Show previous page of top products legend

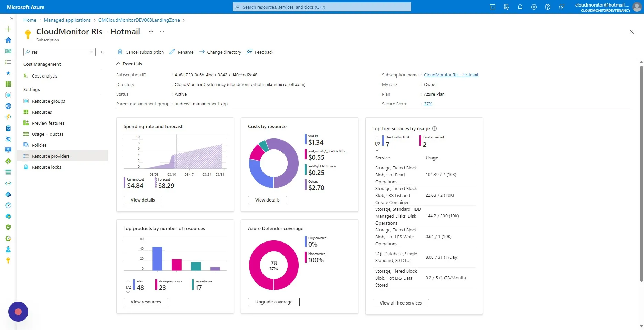(128, 281)
